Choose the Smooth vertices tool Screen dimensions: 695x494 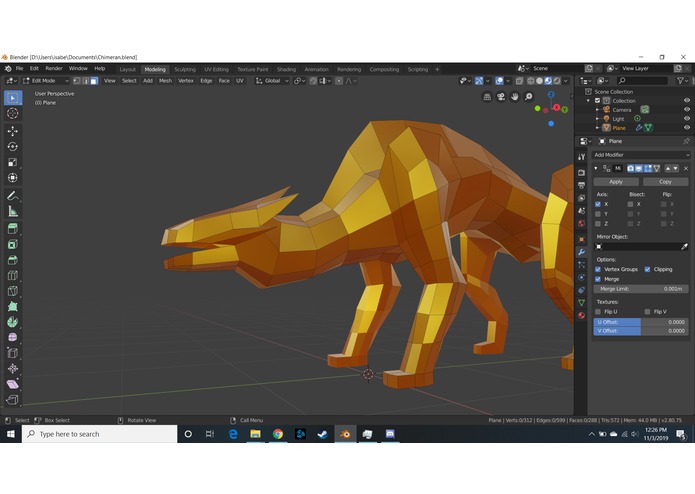point(13,337)
